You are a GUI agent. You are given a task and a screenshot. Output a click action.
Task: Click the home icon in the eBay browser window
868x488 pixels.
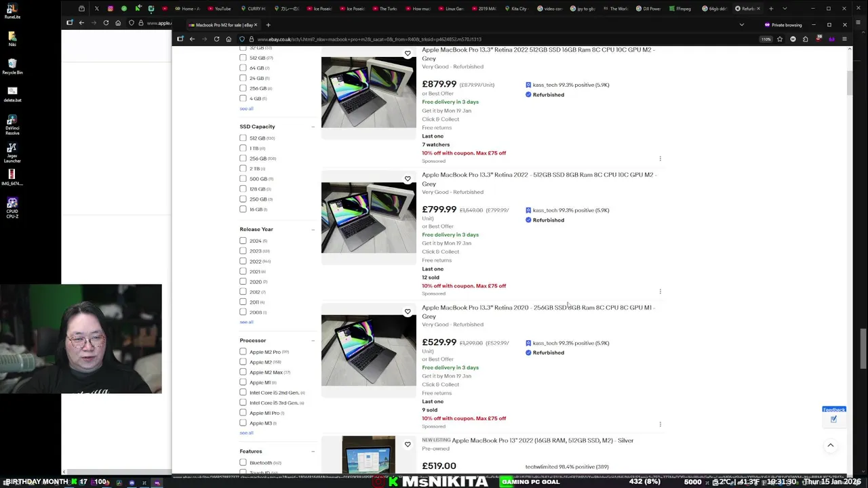(229, 39)
